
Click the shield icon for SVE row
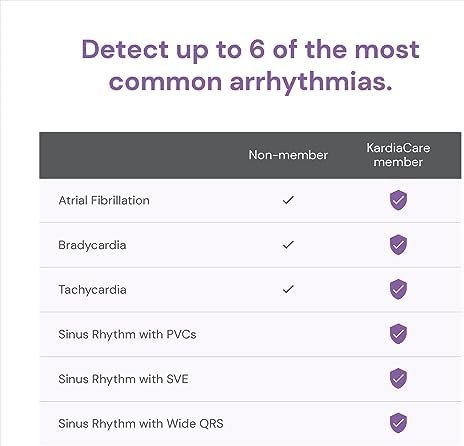point(398,378)
